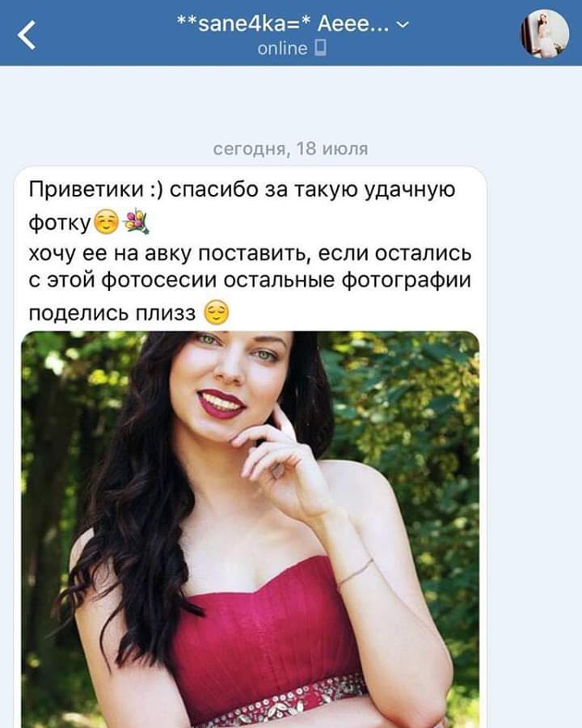The height and width of the screenshot is (728, 582).
Task: Tap the relieved emoji after плизз
Action: click(x=217, y=312)
